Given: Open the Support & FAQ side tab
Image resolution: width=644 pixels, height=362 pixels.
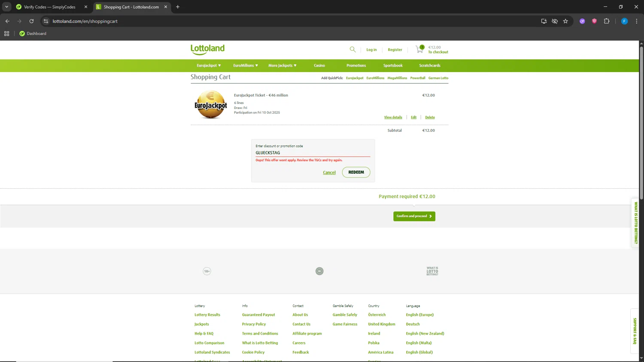Looking at the screenshot, I should pyautogui.click(x=635, y=331).
